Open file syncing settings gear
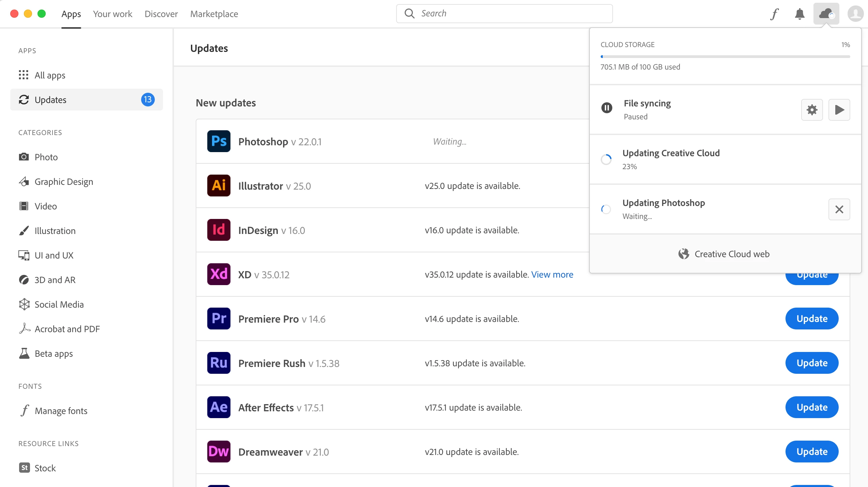The width and height of the screenshot is (868, 487). (x=812, y=110)
